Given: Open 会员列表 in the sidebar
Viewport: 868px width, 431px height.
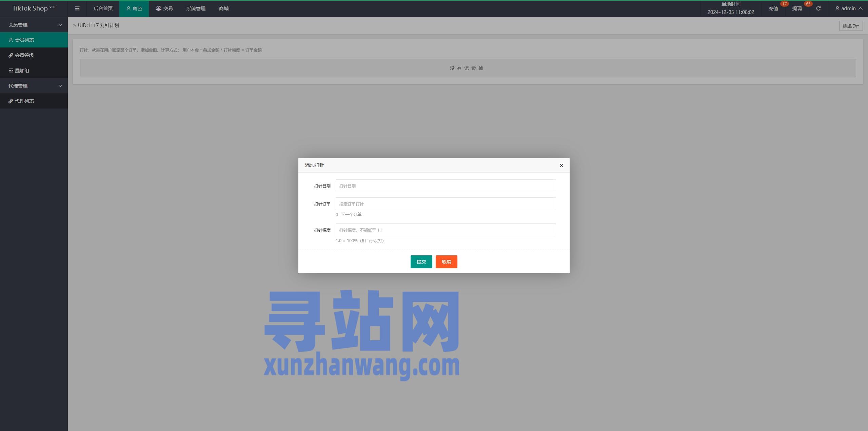Looking at the screenshot, I should click(24, 40).
